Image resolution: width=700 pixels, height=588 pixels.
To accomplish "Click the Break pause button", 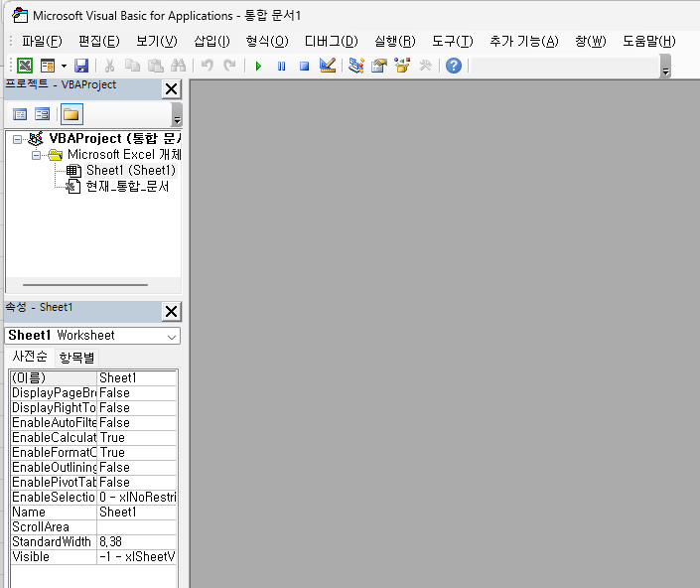I will [x=281, y=67].
